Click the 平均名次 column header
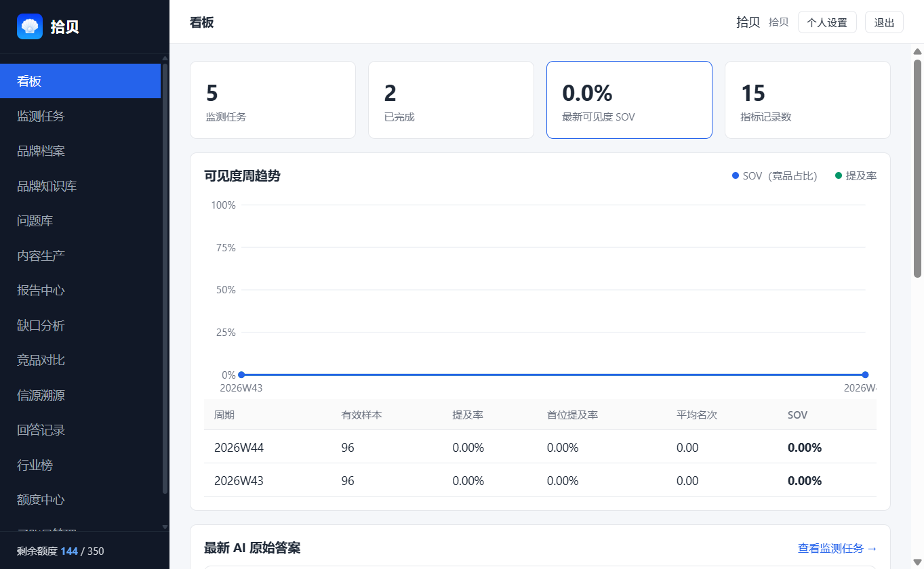This screenshot has width=924, height=569. (x=697, y=415)
